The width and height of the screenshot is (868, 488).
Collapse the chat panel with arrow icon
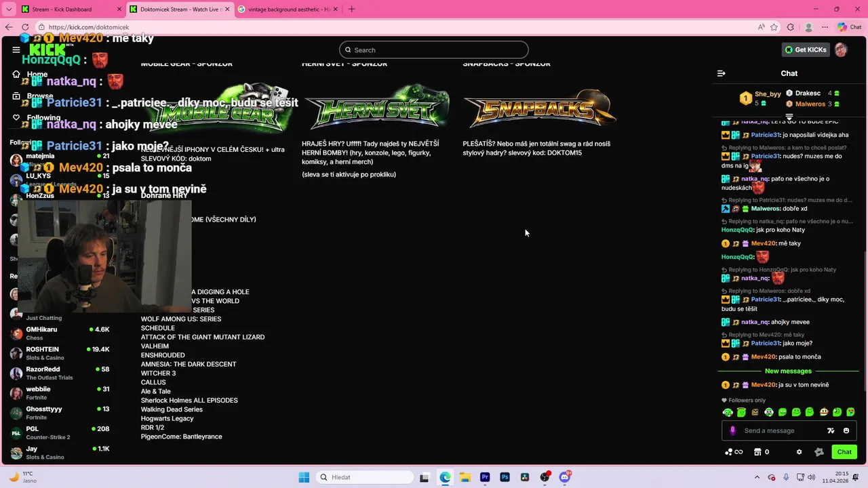click(x=722, y=73)
